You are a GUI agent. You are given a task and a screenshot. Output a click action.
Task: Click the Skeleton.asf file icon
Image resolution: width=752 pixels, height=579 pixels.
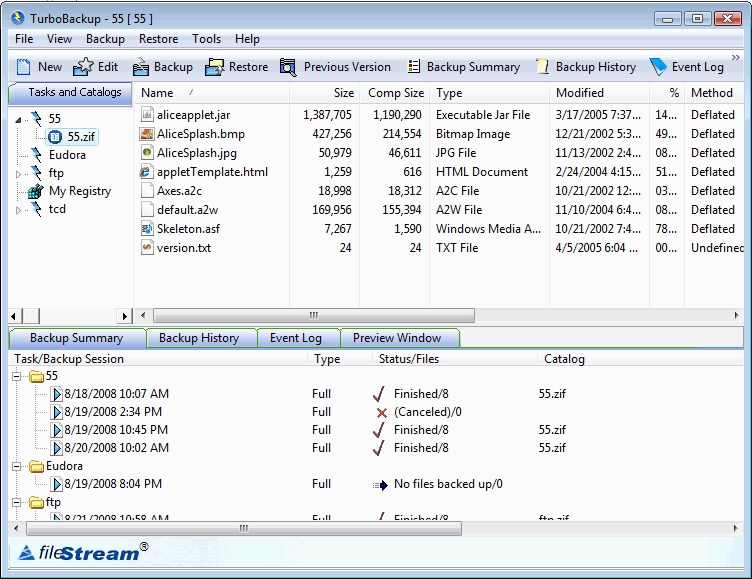[147, 228]
